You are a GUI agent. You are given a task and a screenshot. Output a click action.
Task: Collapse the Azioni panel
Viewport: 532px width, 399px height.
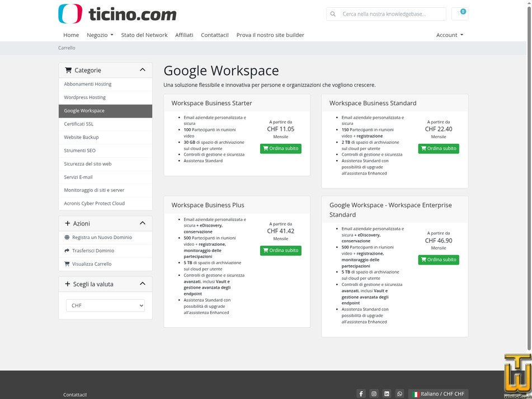[x=143, y=223]
